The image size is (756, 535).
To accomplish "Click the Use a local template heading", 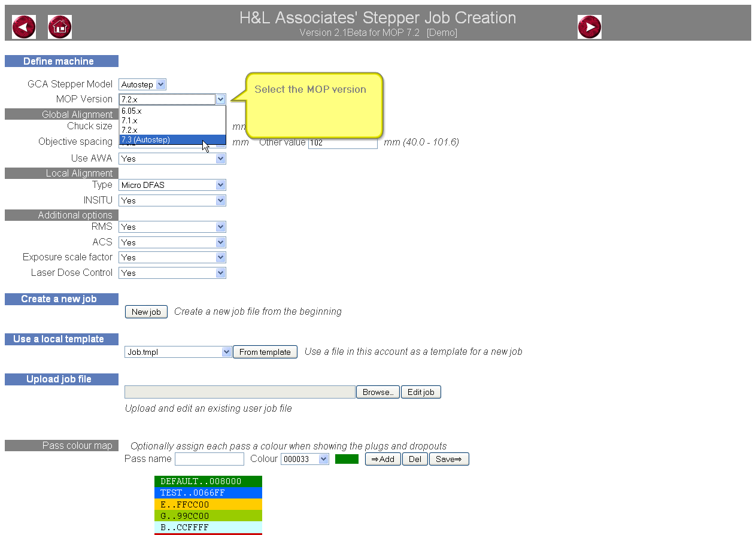I will coord(62,339).
